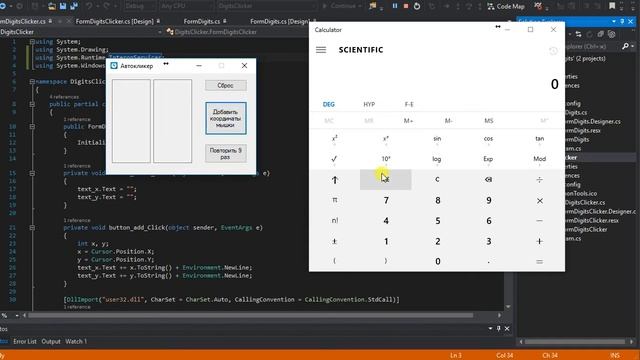Click the x squared key in Calculator

334,139
